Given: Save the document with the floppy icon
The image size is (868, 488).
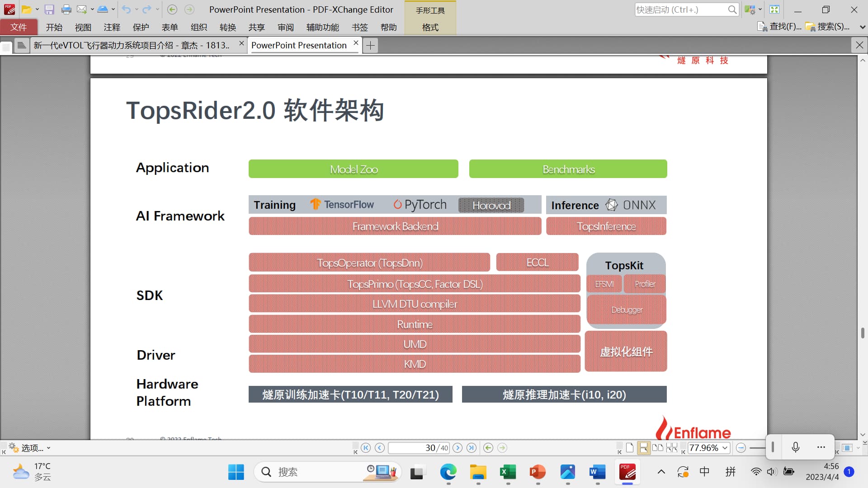Looking at the screenshot, I should 49,9.
